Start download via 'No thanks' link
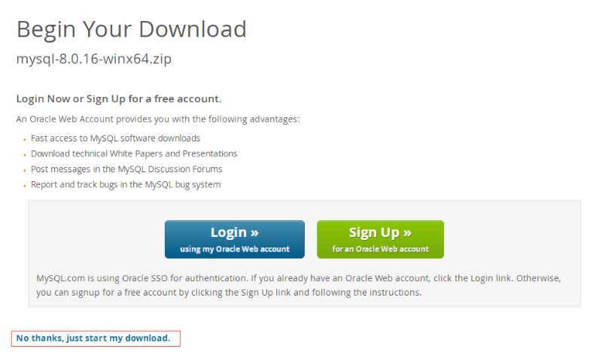Image resolution: width=602 pixels, height=364 pixels. (x=93, y=338)
